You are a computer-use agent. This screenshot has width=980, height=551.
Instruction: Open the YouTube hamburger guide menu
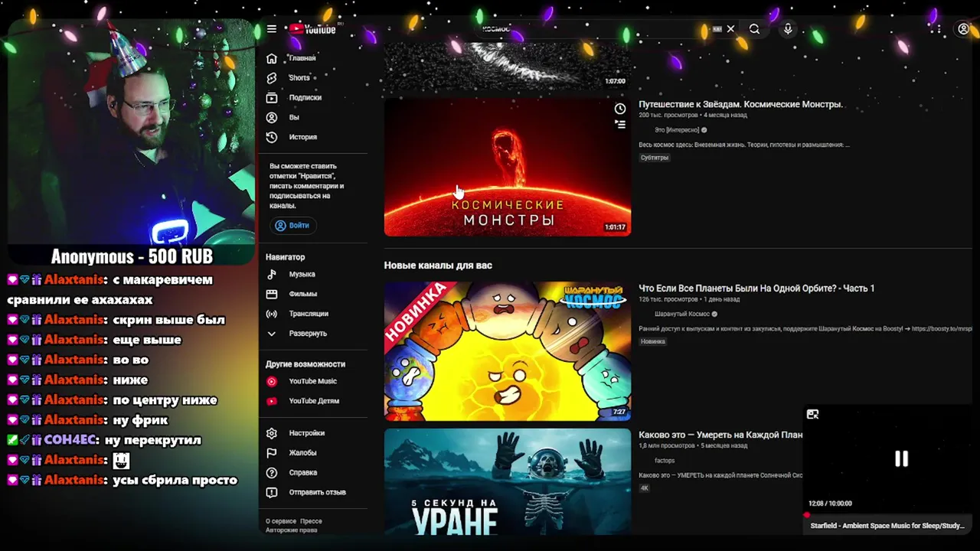coord(272,29)
